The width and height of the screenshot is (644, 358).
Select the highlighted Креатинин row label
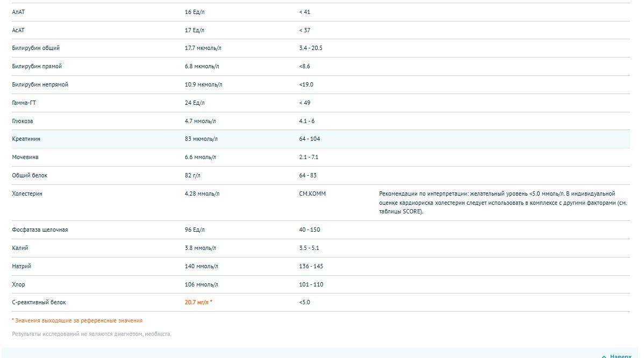(26, 139)
